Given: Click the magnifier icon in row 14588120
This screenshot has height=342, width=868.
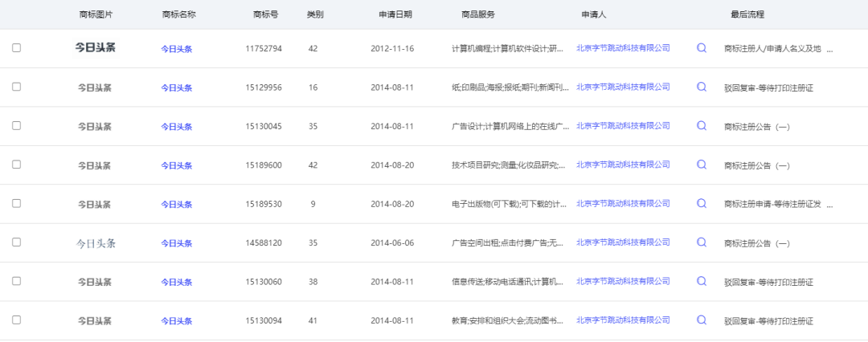Looking at the screenshot, I should tap(702, 242).
